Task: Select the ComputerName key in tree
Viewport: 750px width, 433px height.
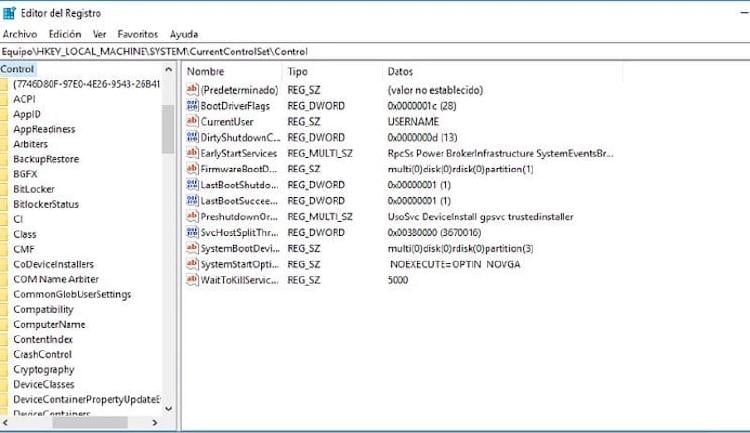Action: tap(49, 324)
